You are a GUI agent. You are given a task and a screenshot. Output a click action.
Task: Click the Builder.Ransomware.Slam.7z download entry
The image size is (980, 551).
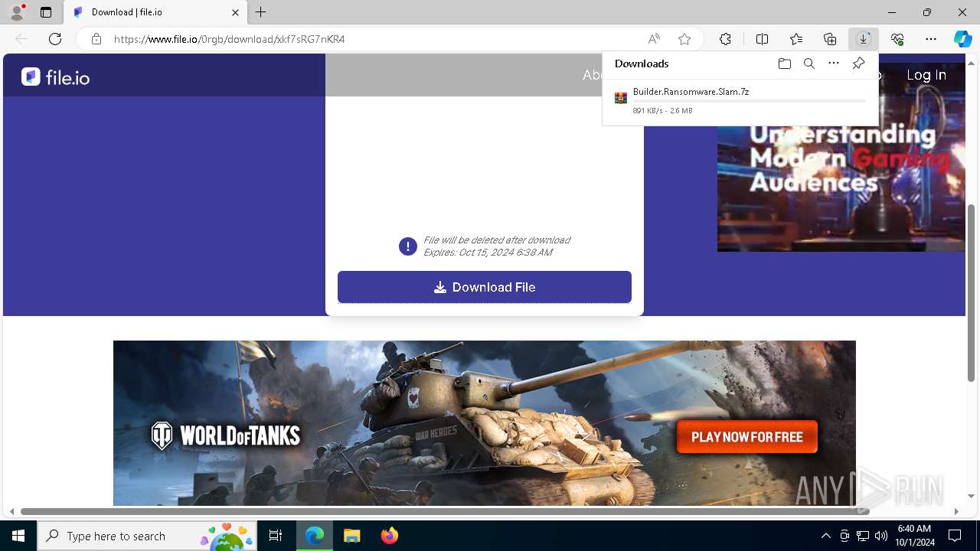pyautogui.click(x=740, y=100)
